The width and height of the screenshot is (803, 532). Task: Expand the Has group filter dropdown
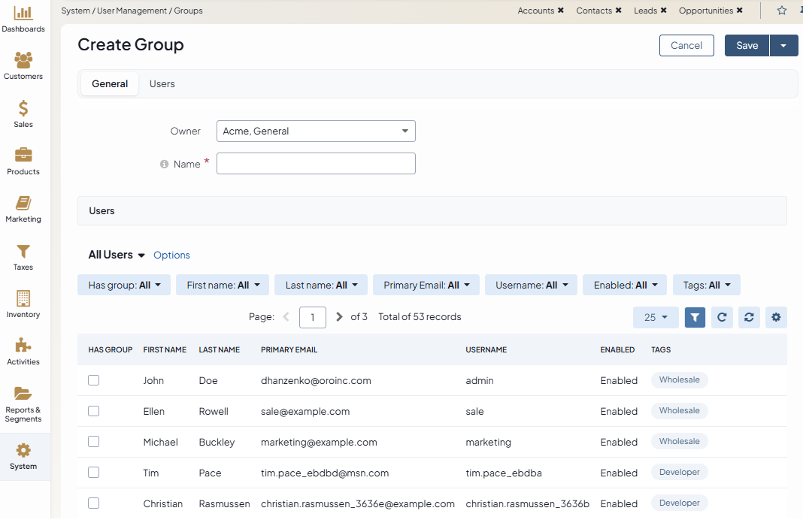[124, 286]
